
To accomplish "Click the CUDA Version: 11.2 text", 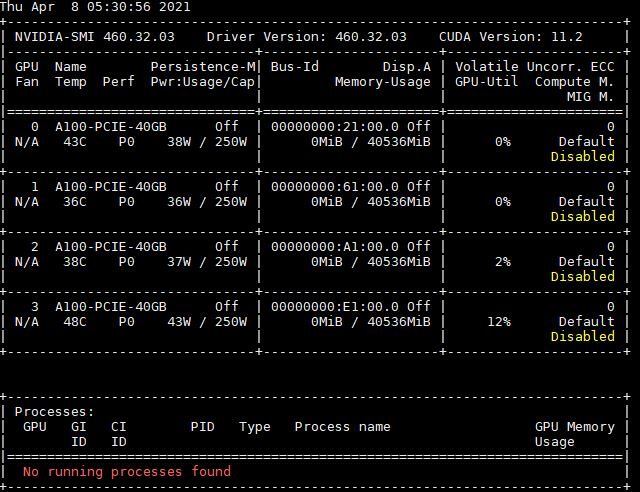I will tap(511, 37).
